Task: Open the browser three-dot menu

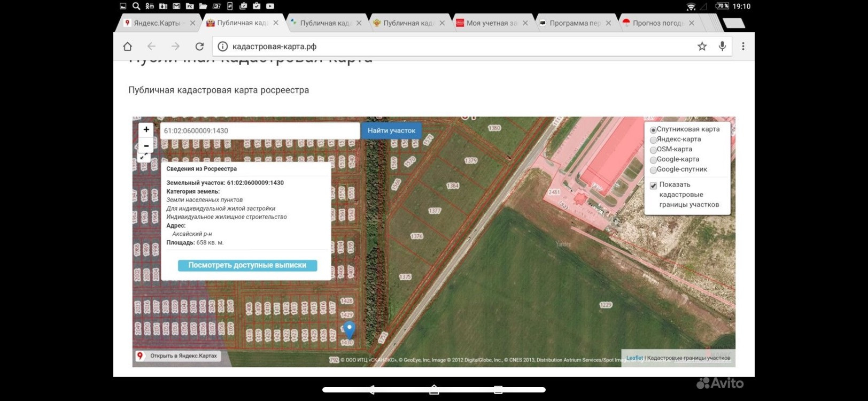Action: [x=743, y=47]
